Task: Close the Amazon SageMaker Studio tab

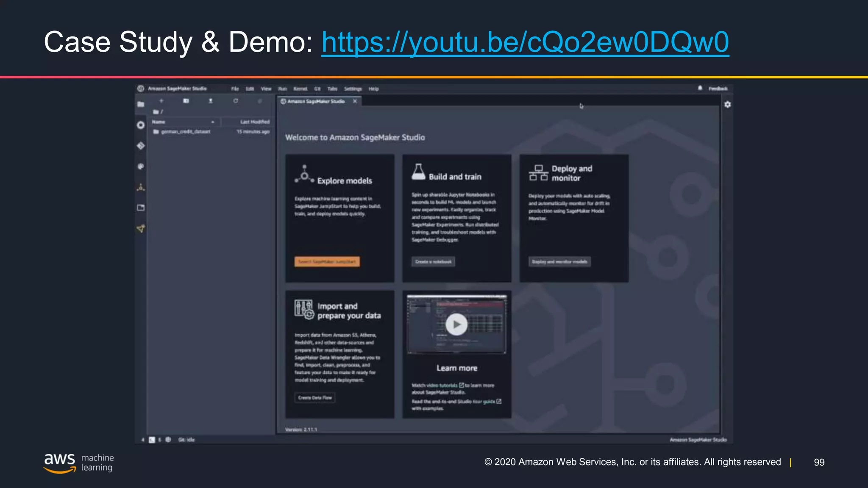Action: [x=355, y=101]
